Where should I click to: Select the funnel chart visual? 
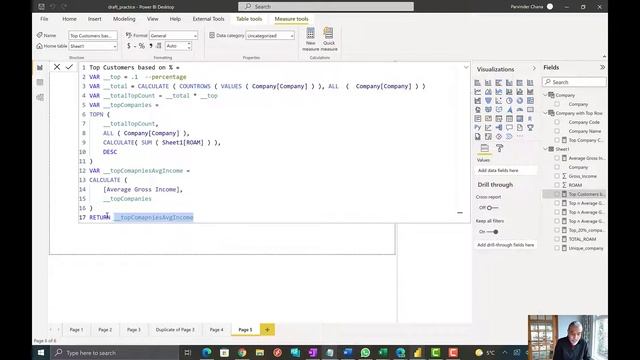(x=488, y=100)
